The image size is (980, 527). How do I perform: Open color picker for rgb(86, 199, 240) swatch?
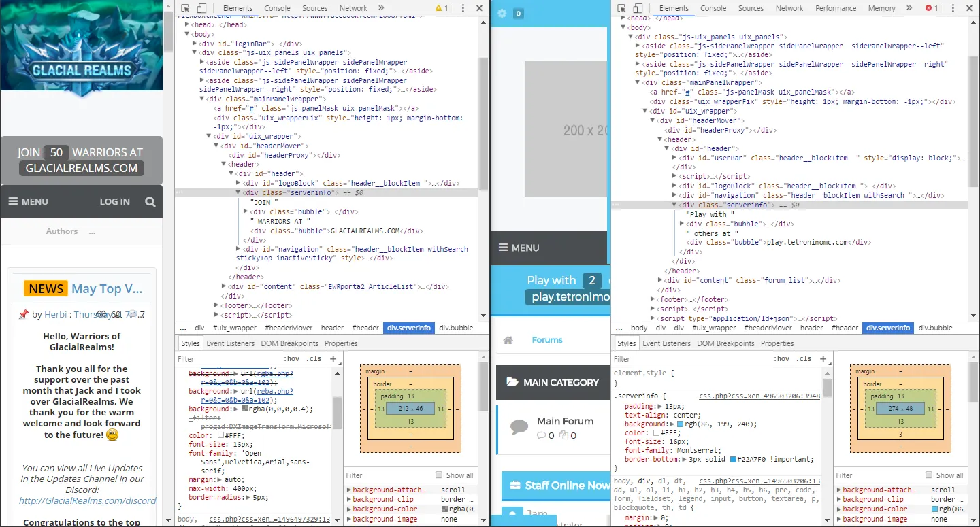680,424
